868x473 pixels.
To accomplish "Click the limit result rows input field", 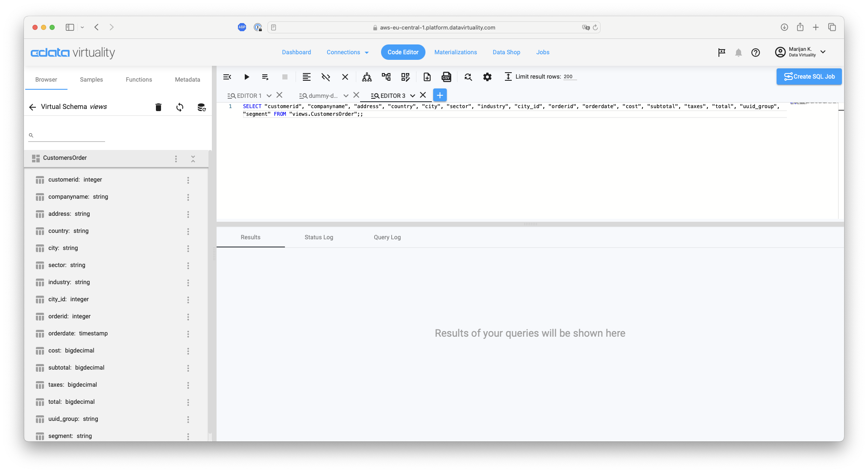I will [569, 76].
